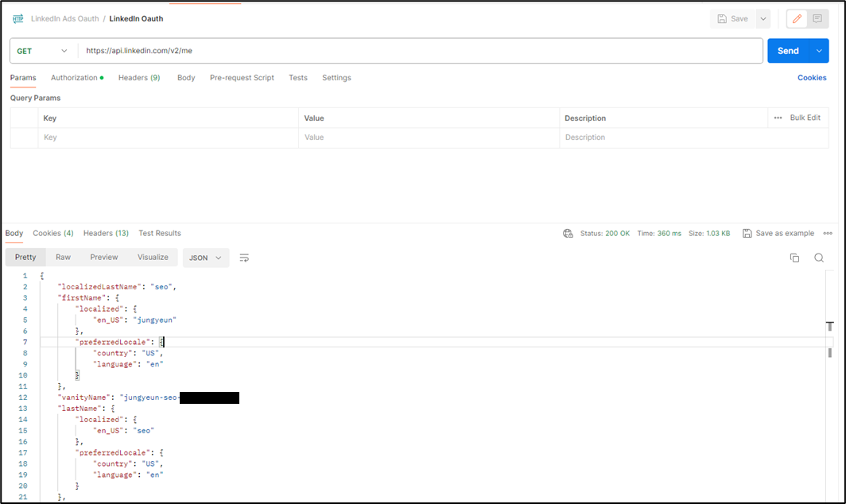Select the Raw view
846x504 pixels.
tap(63, 258)
